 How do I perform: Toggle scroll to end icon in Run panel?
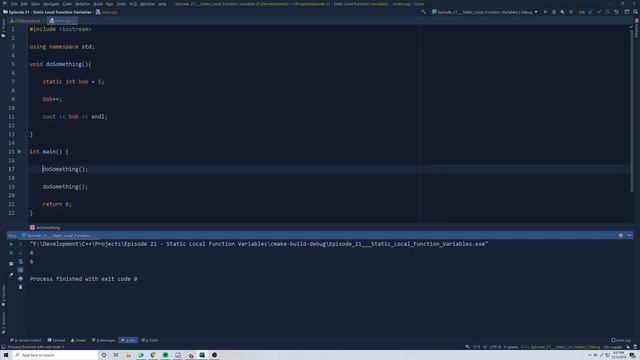click(x=20, y=270)
